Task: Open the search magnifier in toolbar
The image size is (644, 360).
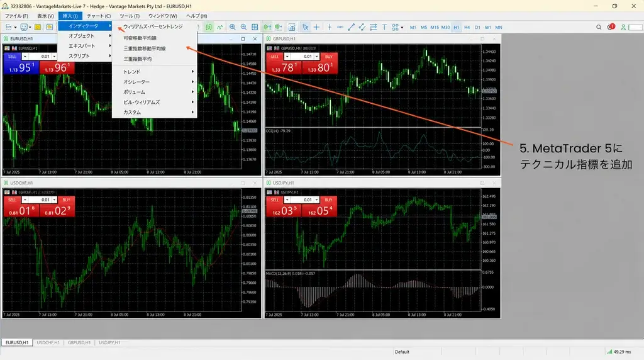Action: coord(599,27)
